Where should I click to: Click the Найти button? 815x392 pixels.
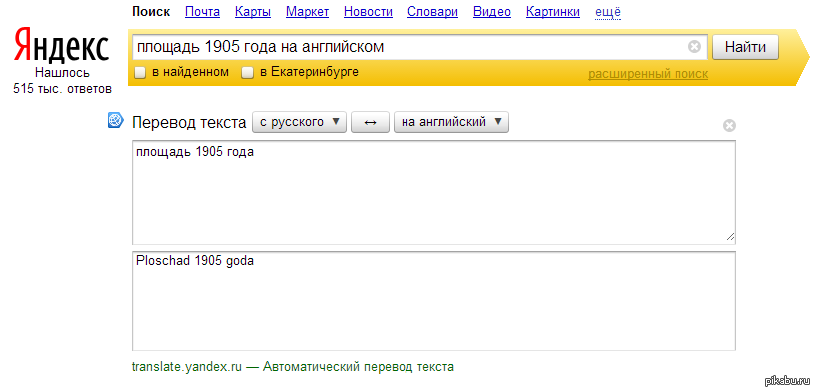745,47
